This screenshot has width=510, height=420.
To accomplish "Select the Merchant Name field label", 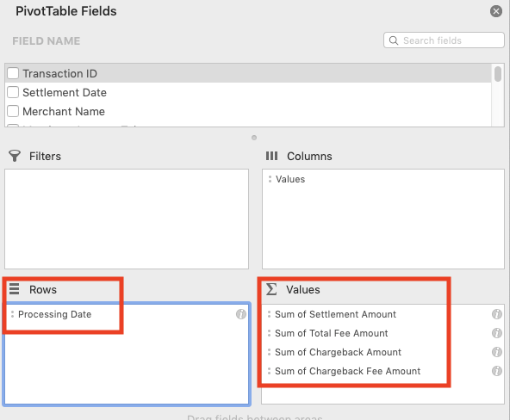I will pos(64,111).
